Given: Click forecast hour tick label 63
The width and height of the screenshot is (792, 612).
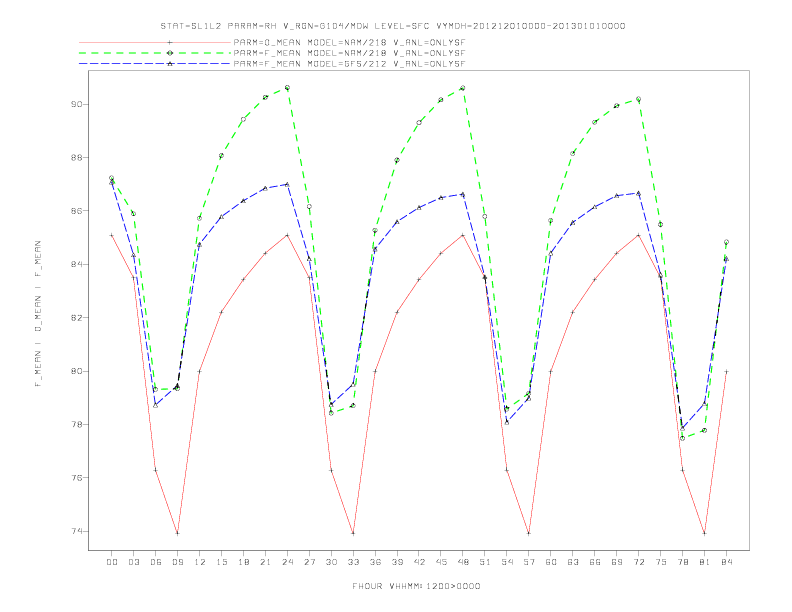Looking at the screenshot, I should [x=573, y=562].
